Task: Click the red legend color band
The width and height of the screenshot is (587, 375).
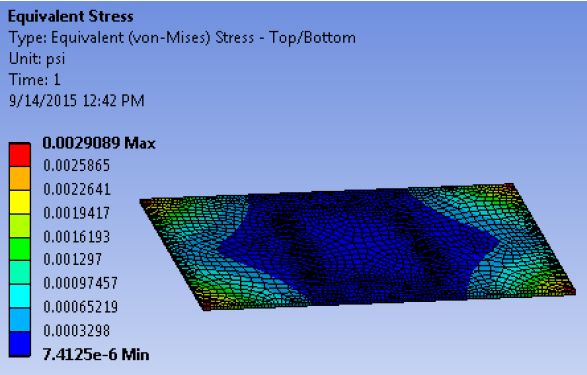Action: click(x=20, y=155)
